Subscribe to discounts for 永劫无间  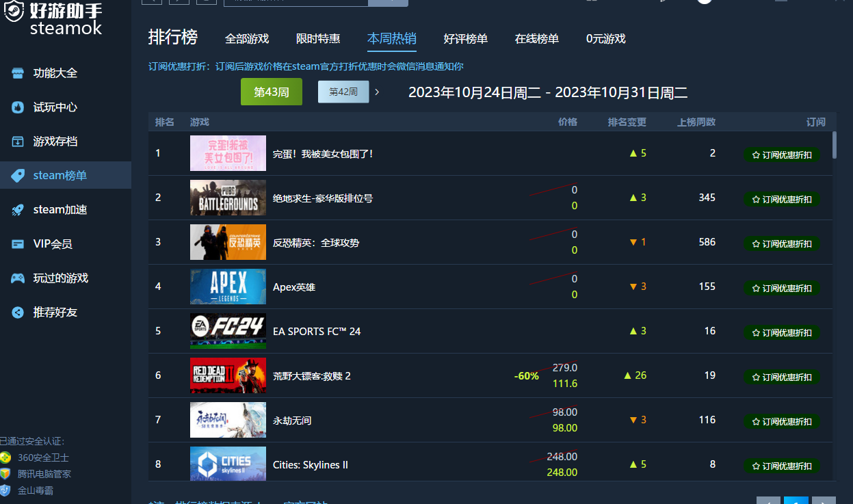pos(782,422)
